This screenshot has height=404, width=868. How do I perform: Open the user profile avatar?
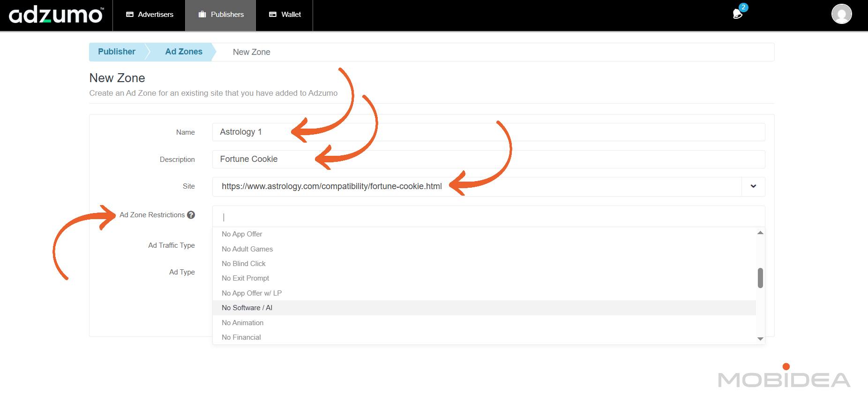[841, 14]
